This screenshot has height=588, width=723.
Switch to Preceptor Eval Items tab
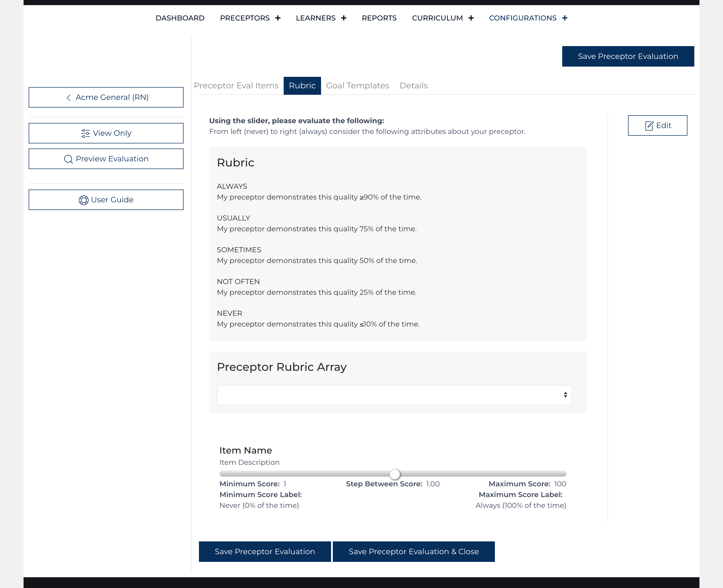click(236, 86)
